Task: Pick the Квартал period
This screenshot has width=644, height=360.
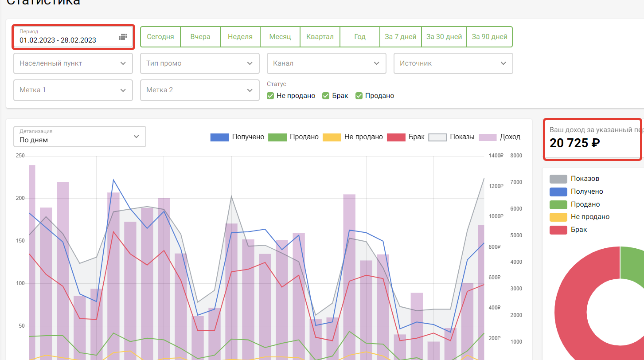Action: point(320,37)
